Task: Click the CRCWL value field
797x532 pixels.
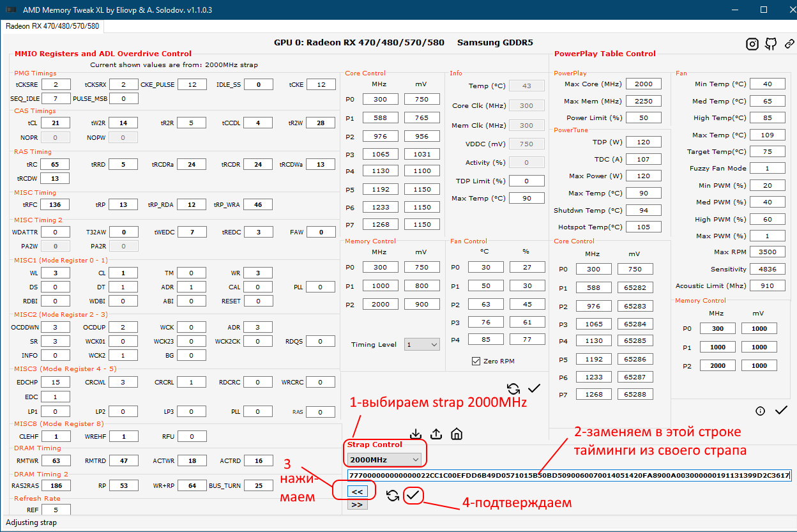Action: 124,382
